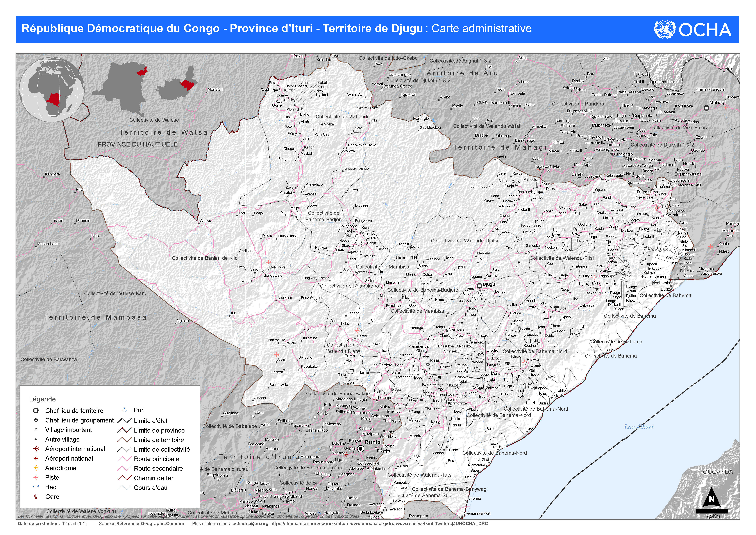The width and height of the screenshot is (756, 535).
Task: Click the blue Bac ferry icon
Action: pyautogui.click(x=36, y=487)
